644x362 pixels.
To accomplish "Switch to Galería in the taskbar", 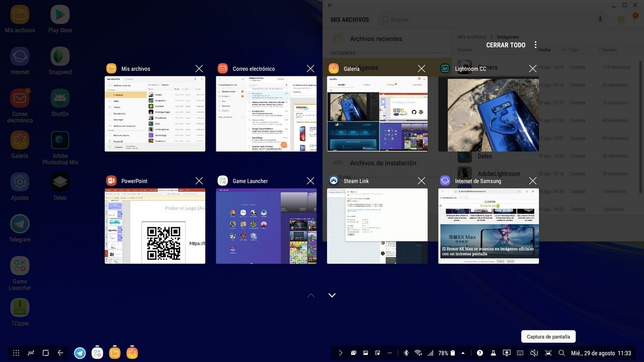I will point(132,353).
